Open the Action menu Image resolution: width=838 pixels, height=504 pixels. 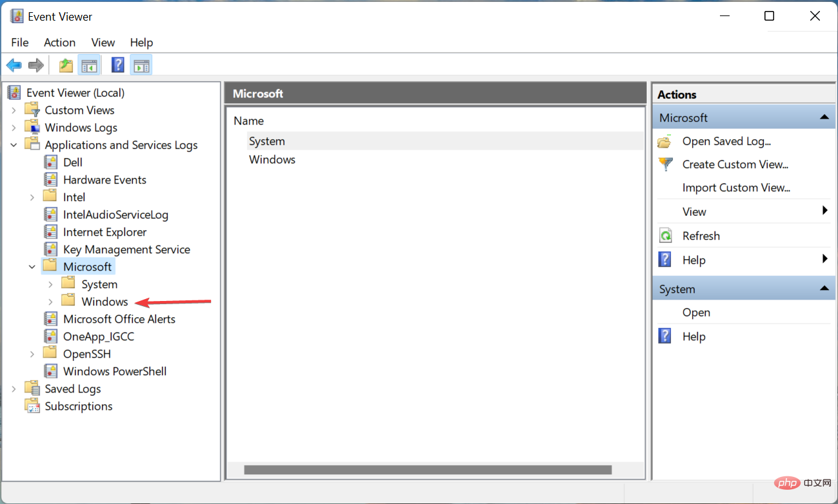(x=59, y=43)
